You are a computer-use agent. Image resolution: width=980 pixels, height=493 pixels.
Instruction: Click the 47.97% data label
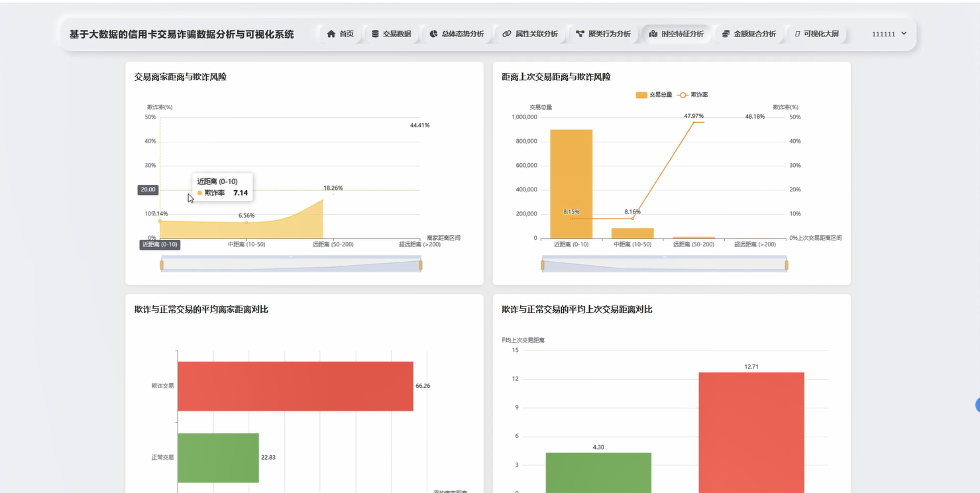694,116
